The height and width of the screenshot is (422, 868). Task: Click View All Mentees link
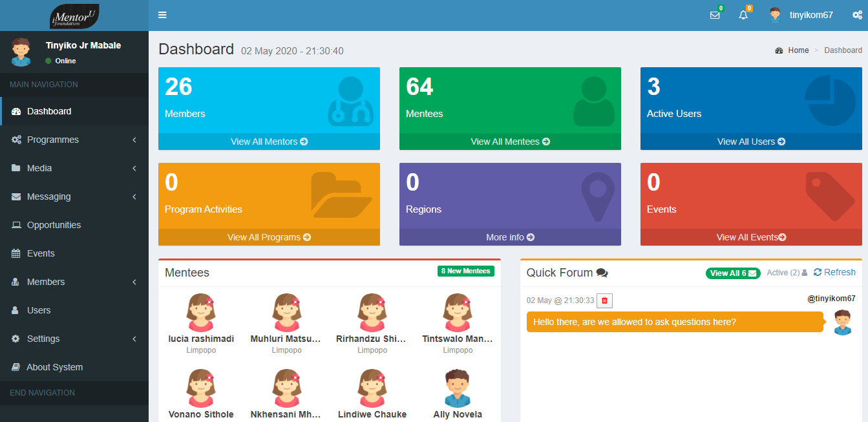click(x=510, y=142)
